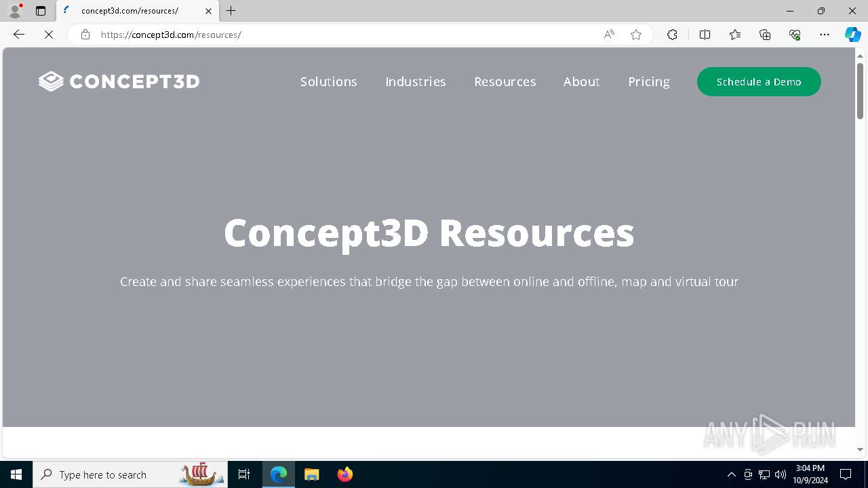The width and height of the screenshot is (868, 488).
Task: Open the Windows Start menu
Action: pos(16,474)
